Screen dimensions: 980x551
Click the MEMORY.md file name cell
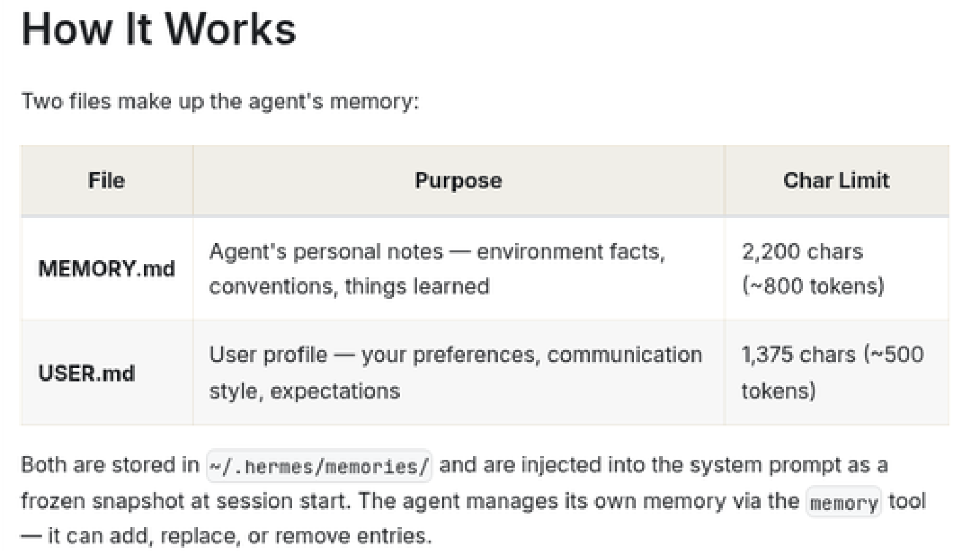coord(107,269)
